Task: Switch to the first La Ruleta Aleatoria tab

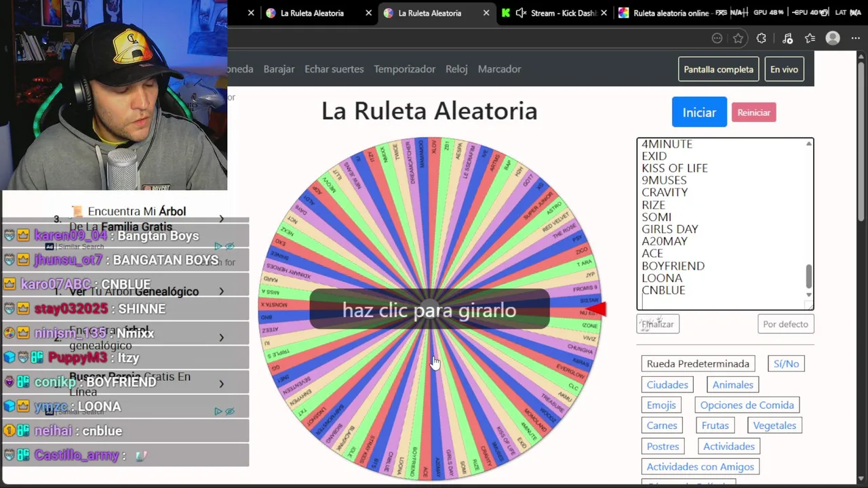Action: point(312,13)
